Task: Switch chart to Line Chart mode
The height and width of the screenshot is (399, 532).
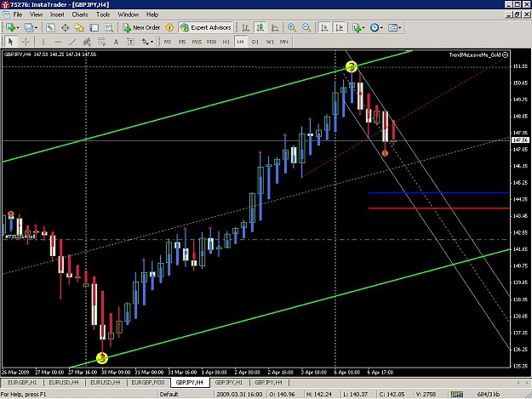Action: click(x=275, y=27)
